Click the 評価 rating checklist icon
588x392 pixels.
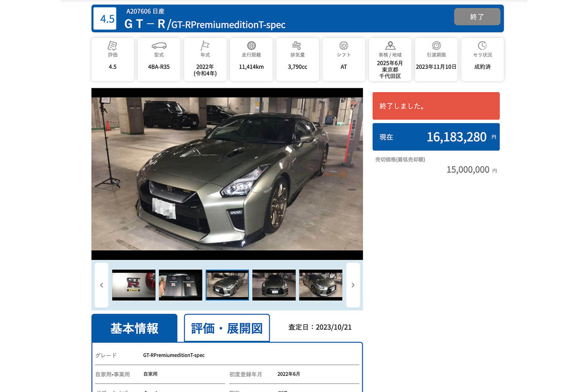tap(113, 46)
